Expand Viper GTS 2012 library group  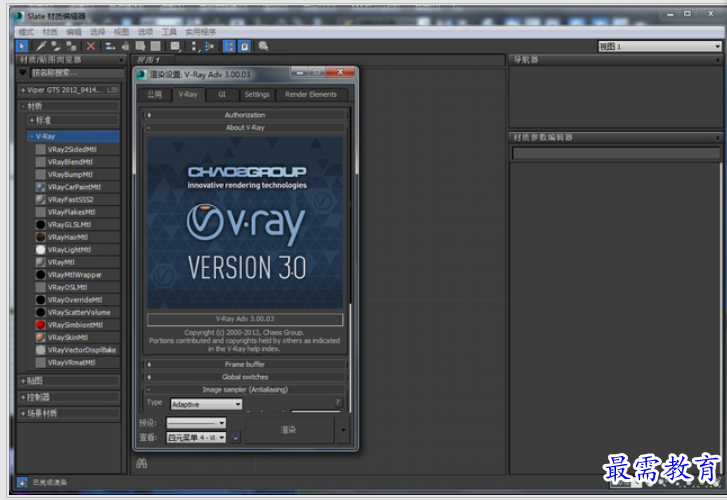point(69,90)
